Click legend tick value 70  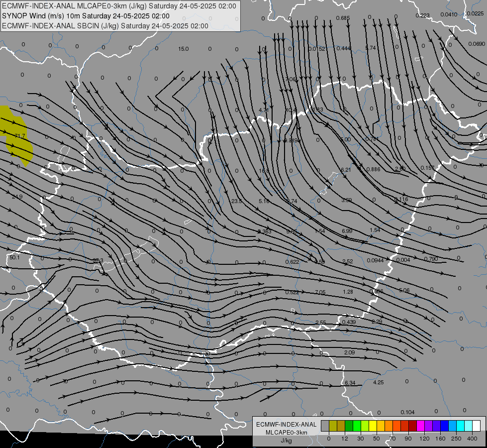click(392, 439)
